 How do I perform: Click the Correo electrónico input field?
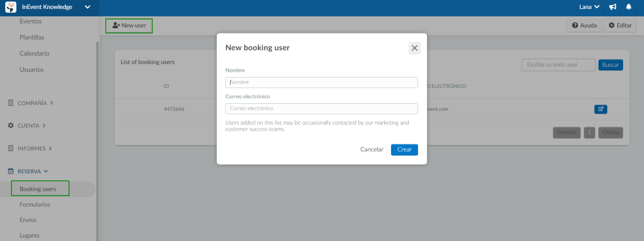coord(322,108)
